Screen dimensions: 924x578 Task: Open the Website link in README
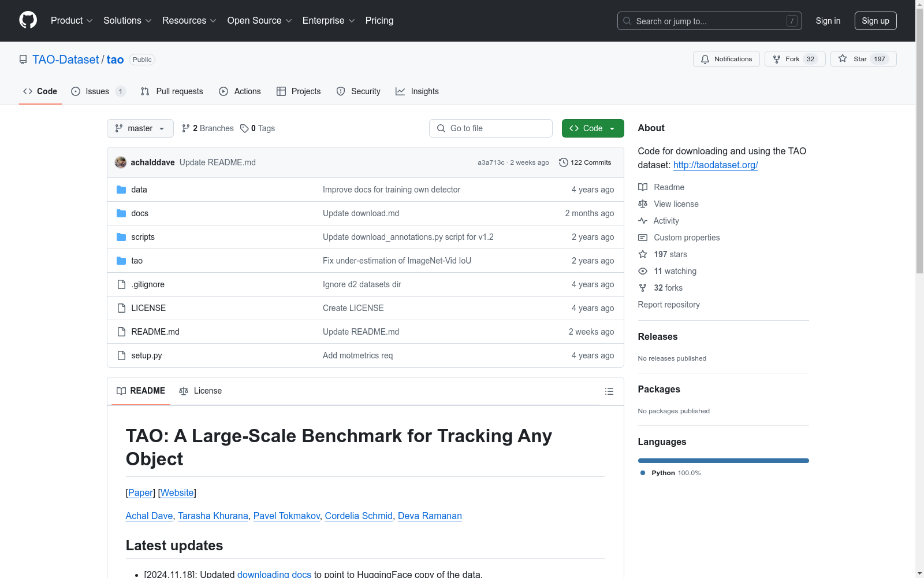click(177, 493)
